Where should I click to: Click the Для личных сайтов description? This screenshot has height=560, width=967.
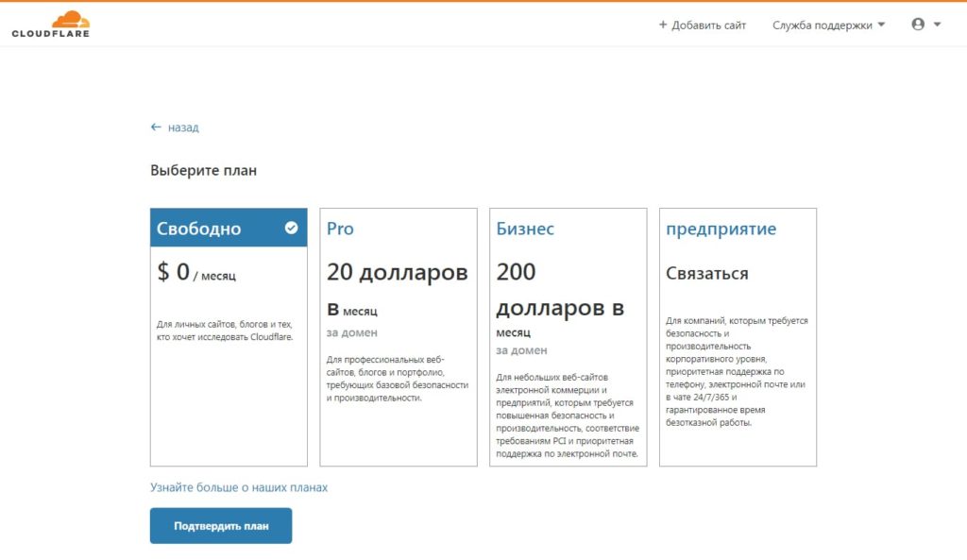[225, 331]
